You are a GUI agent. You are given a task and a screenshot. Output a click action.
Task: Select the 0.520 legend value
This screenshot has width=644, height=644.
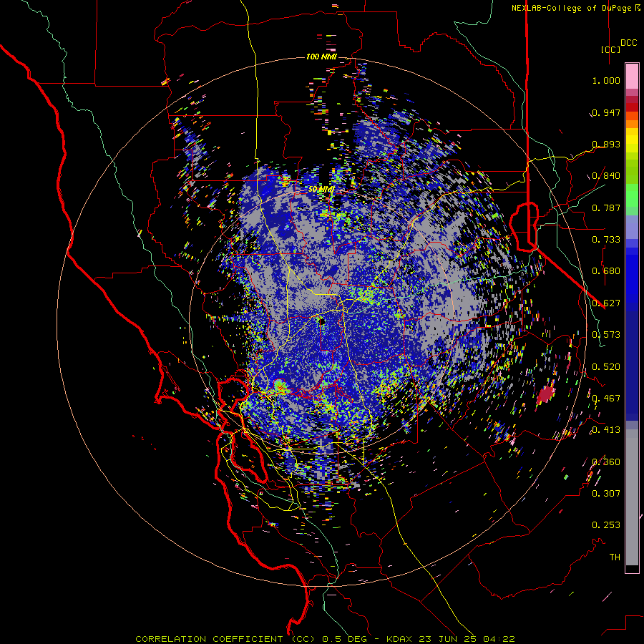[606, 367]
